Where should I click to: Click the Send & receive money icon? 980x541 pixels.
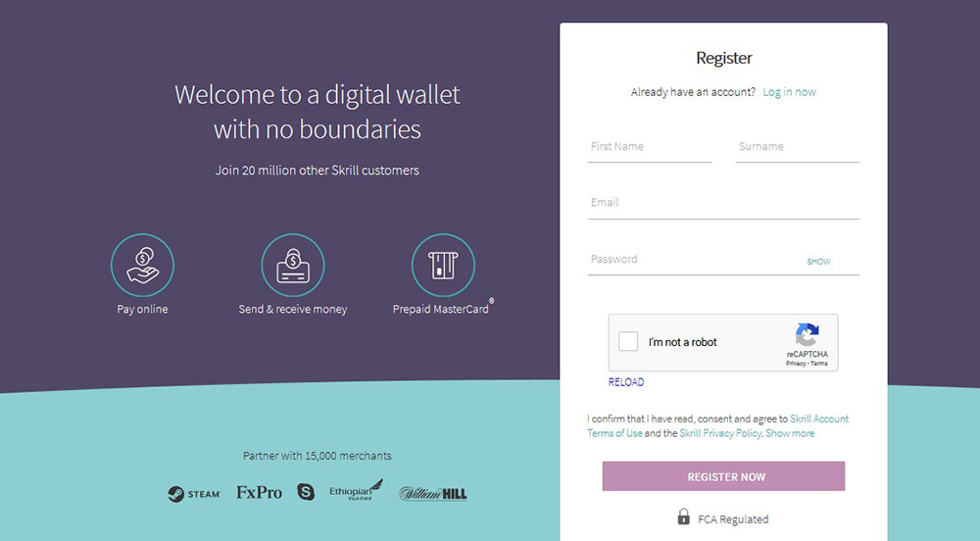[x=292, y=265]
